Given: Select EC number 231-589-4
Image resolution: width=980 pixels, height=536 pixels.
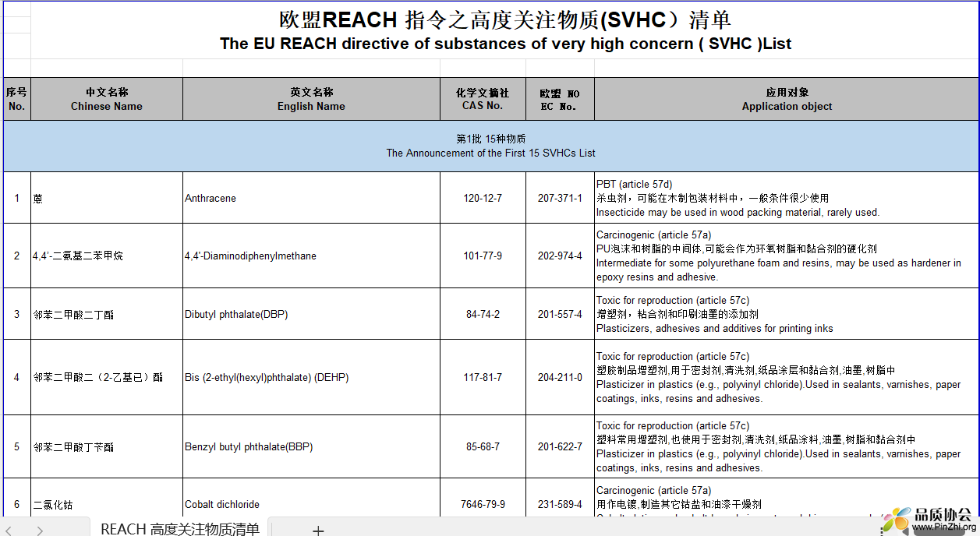Looking at the screenshot, I should (x=560, y=499).
